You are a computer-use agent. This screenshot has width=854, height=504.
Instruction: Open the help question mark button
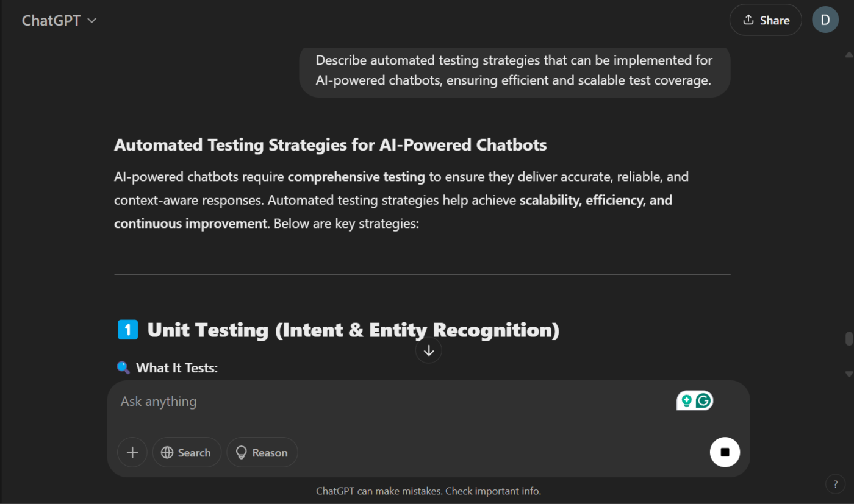coord(835,484)
